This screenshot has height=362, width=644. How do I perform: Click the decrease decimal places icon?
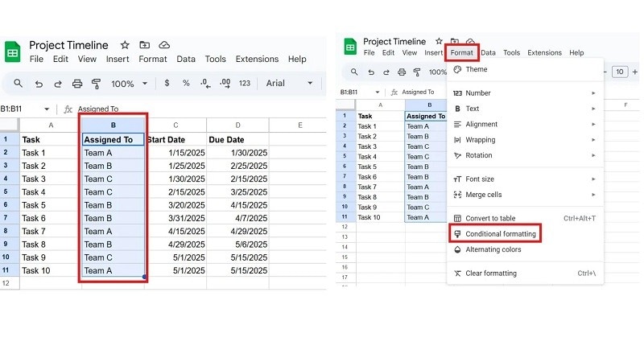click(x=205, y=84)
